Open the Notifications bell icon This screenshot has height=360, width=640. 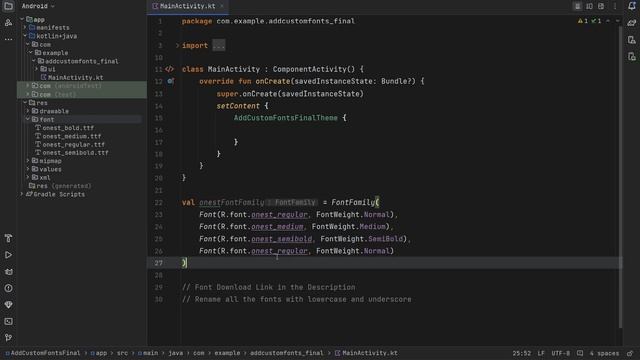pos(632,6)
